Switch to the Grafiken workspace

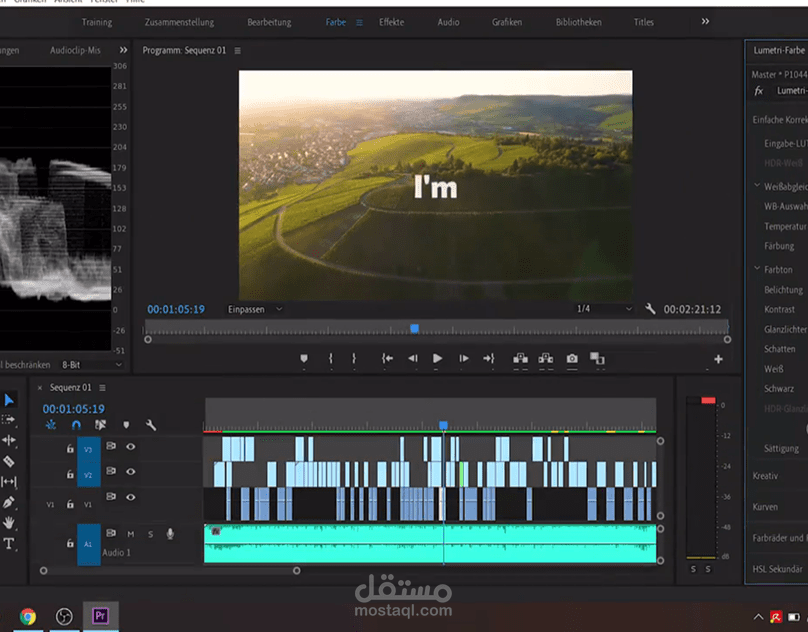[507, 22]
